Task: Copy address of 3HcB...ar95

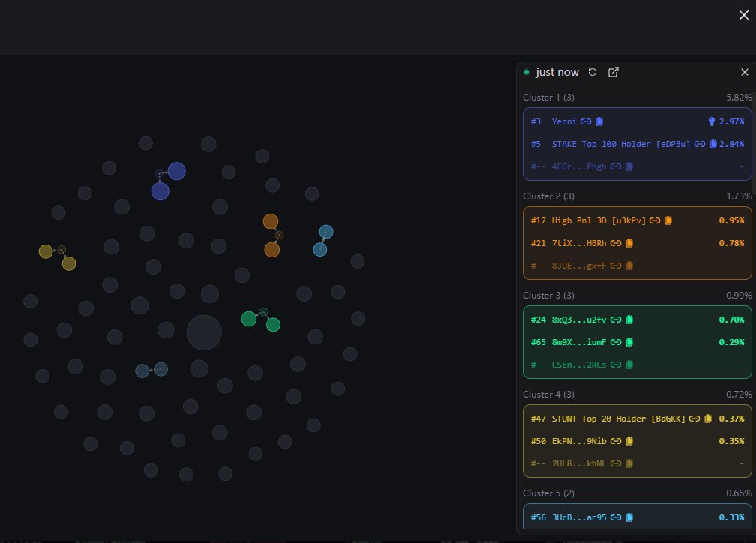Action: [629, 518]
